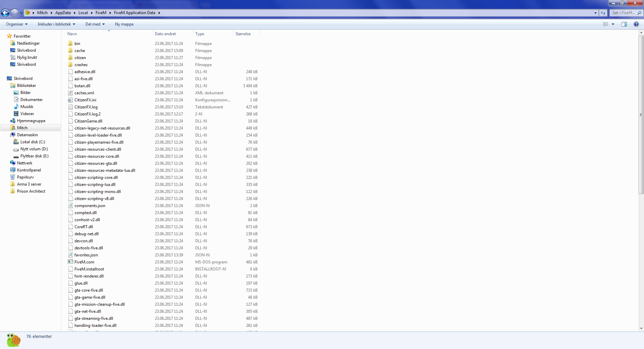Expand the breadcrumb arrow after AppData
Image resolution: width=644 pixels, height=349 pixels.
74,13
